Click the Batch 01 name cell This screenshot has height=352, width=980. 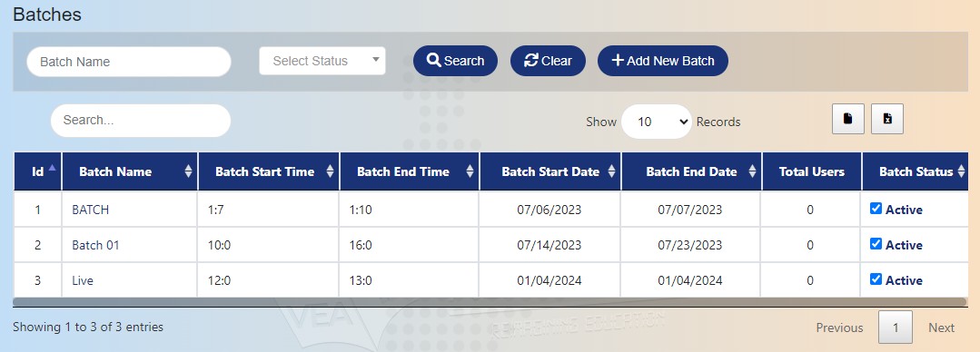click(x=130, y=245)
